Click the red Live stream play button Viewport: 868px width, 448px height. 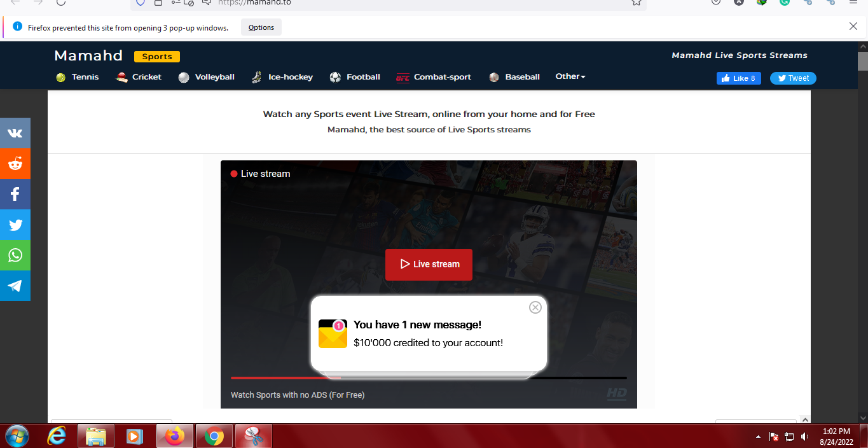429,264
